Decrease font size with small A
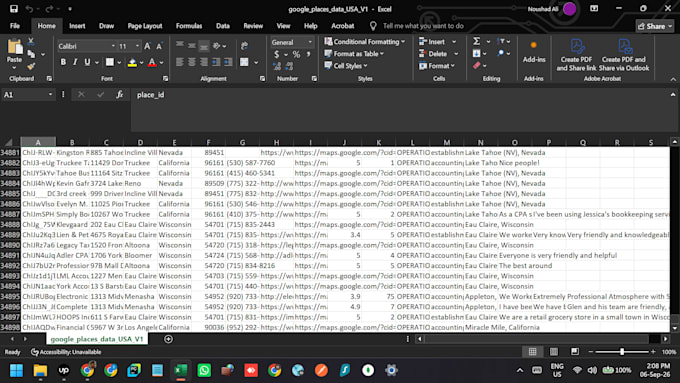 159,46
